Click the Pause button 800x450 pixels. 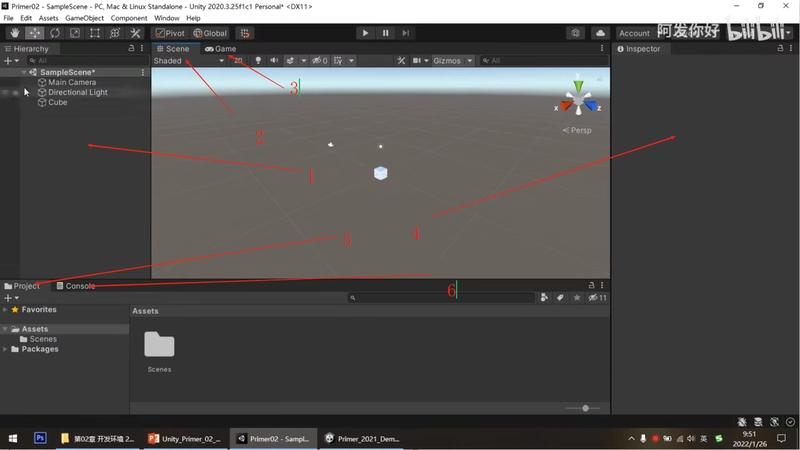(385, 33)
